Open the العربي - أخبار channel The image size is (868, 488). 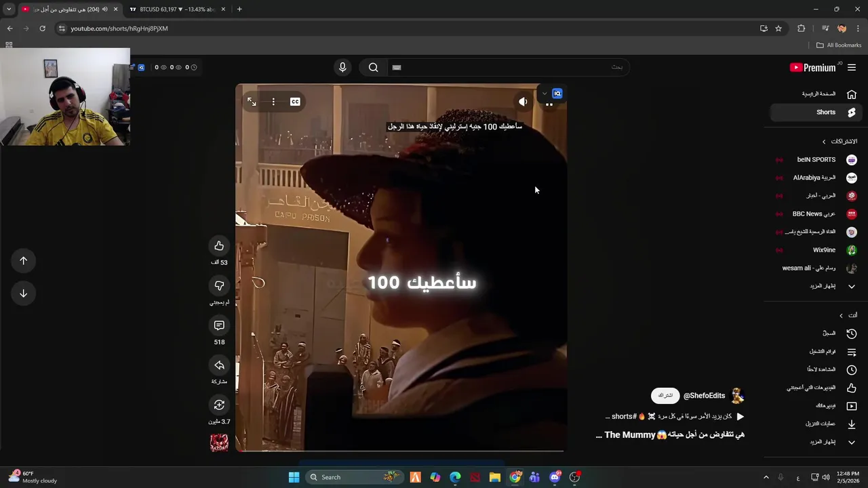[815, 196]
